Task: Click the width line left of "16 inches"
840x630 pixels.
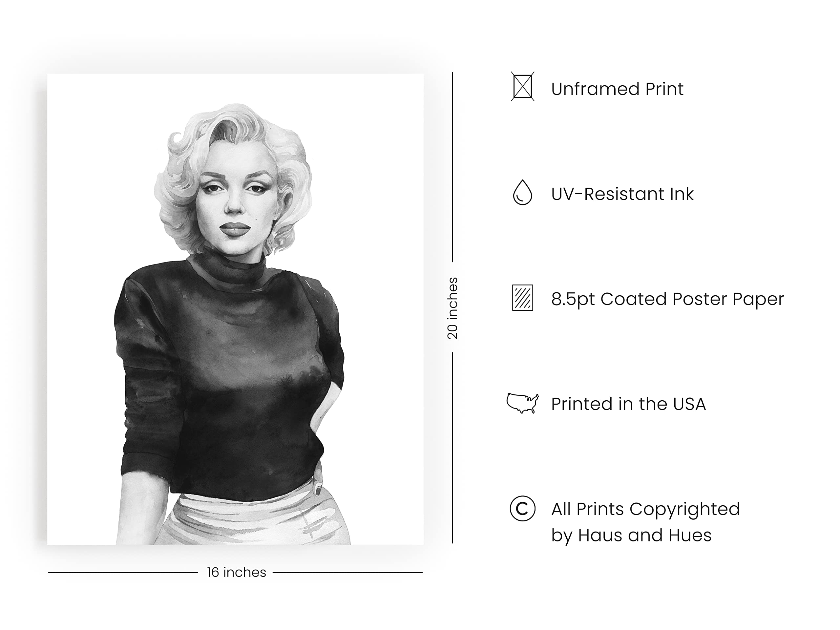Action: coord(123,573)
